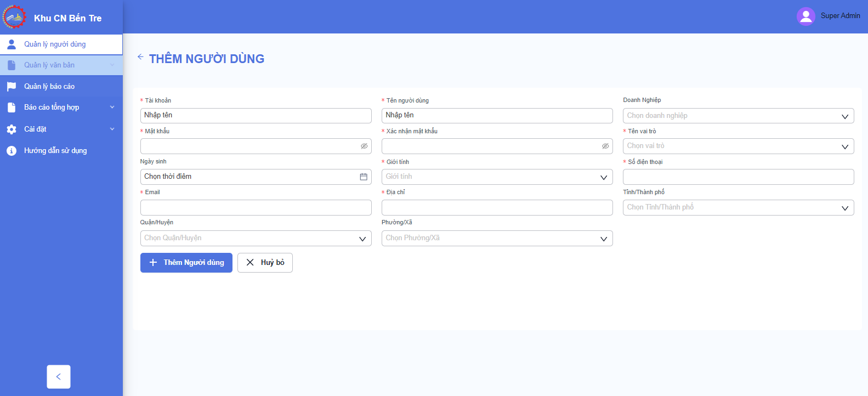Click the gear icon for Cài đặt

pyautogui.click(x=12, y=129)
